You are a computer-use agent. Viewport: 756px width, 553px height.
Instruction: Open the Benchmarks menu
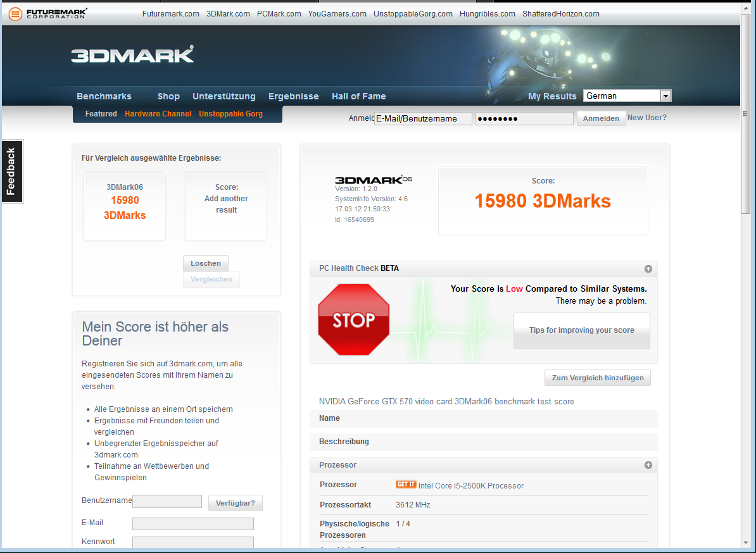(104, 96)
